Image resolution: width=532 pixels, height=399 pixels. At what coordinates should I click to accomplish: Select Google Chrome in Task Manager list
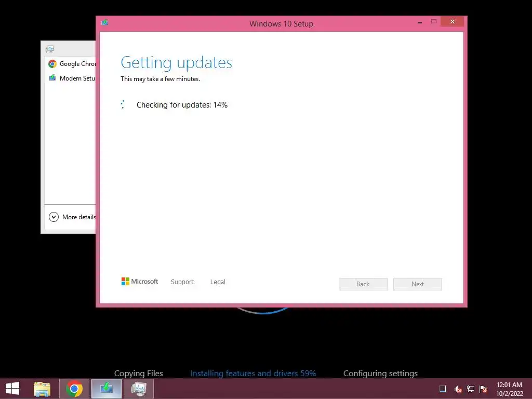pyautogui.click(x=71, y=64)
